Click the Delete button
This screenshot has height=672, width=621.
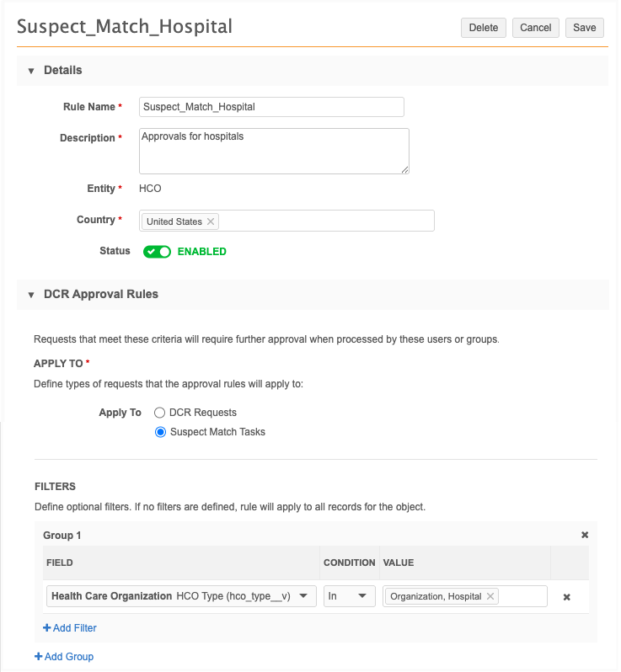click(x=483, y=28)
